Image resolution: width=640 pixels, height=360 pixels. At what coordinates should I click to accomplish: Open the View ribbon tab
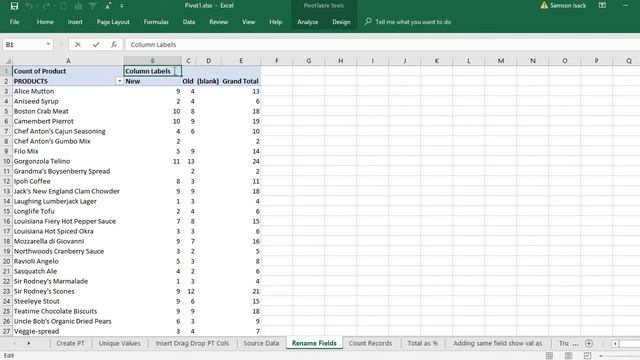point(248,22)
